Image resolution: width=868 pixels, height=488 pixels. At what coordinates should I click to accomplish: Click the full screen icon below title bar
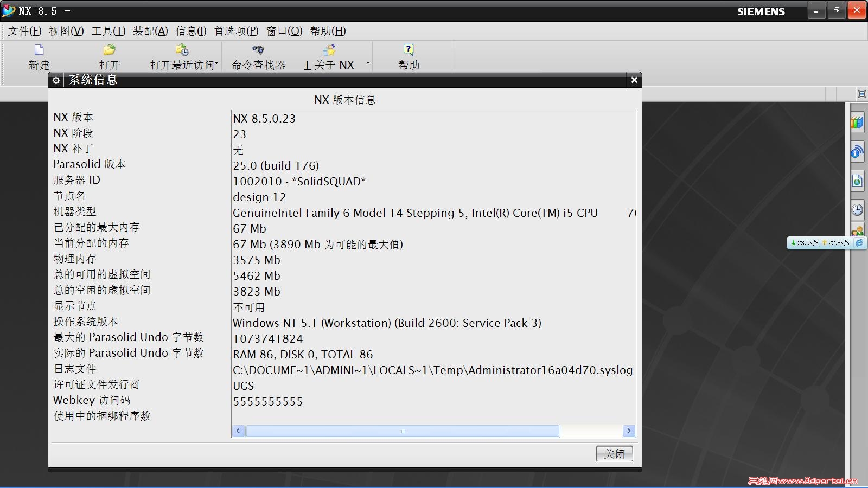click(861, 94)
